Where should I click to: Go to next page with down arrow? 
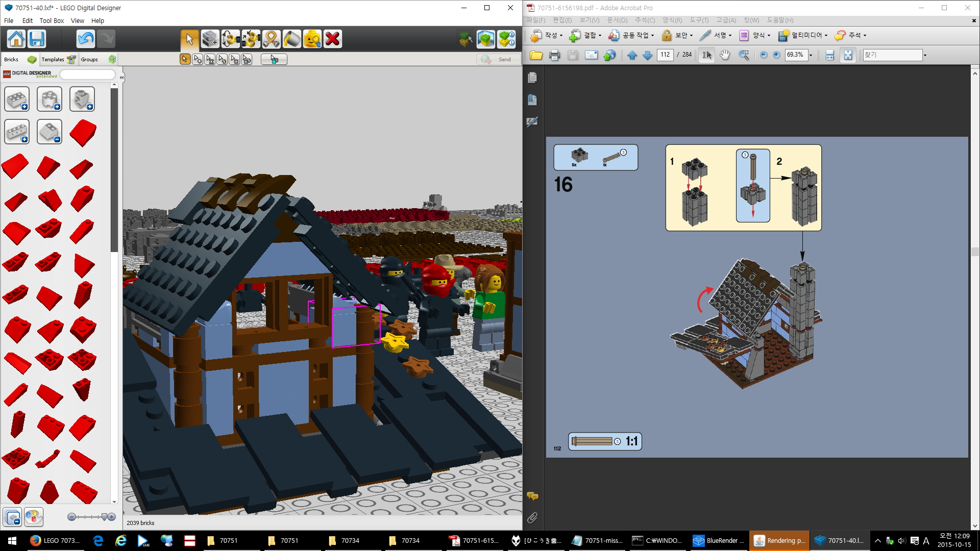point(647,55)
